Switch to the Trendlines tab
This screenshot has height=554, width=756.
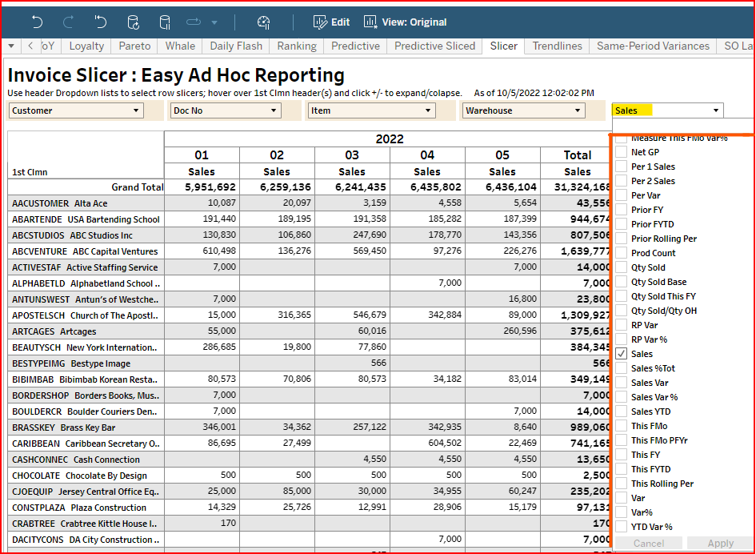558,46
